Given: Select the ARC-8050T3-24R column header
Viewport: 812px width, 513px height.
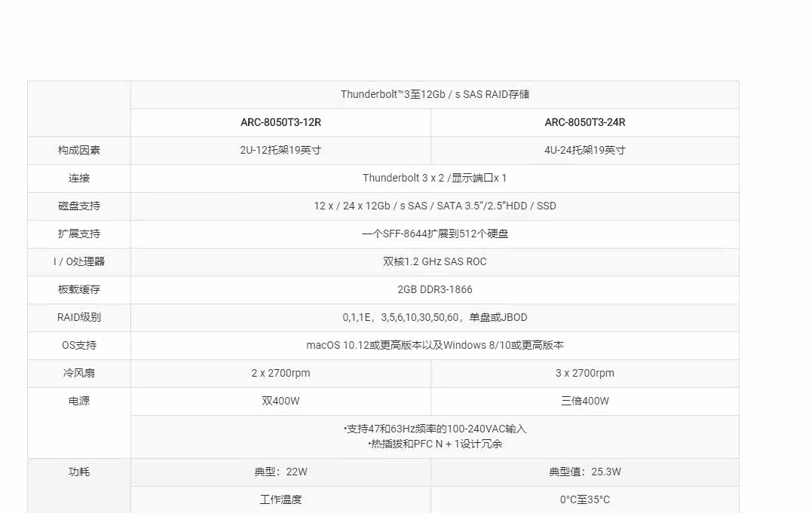Looking at the screenshot, I should 584,123.
